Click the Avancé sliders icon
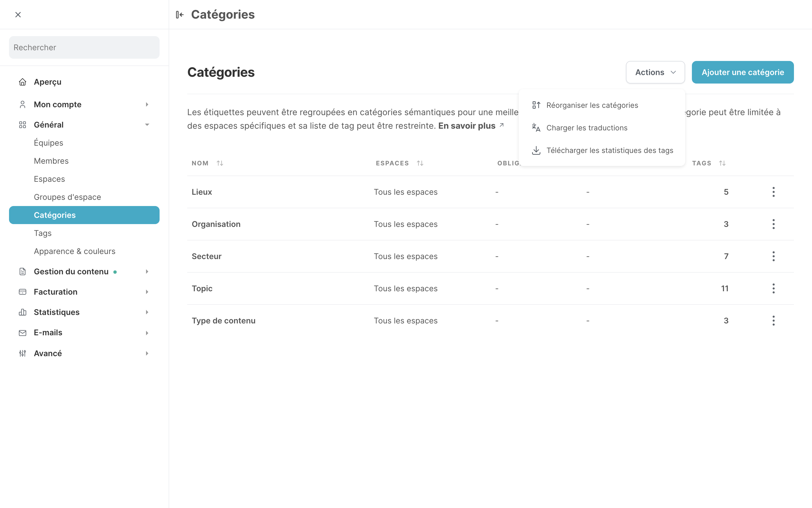The image size is (812, 508). point(23,353)
